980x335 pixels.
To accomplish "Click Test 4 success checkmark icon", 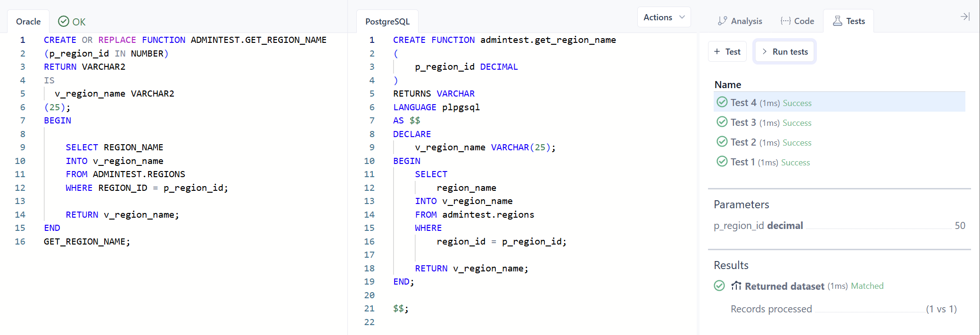I will (722, 102).
